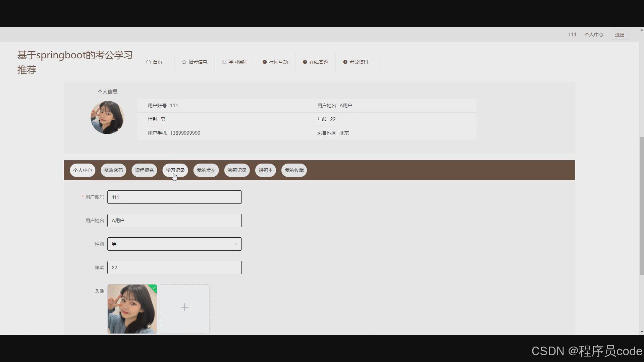Screen dimensions: 644x362
Task: Click the 退出 logout button
Action: (619, 35)
